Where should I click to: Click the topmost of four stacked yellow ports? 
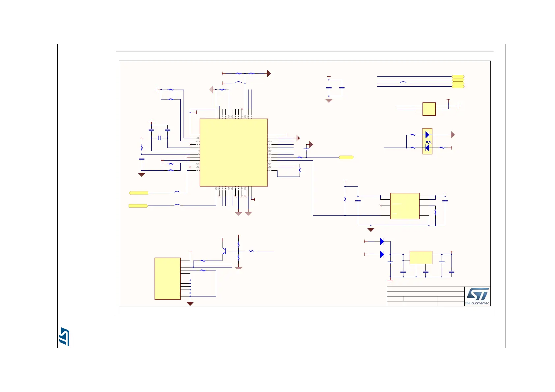(458, 77)
